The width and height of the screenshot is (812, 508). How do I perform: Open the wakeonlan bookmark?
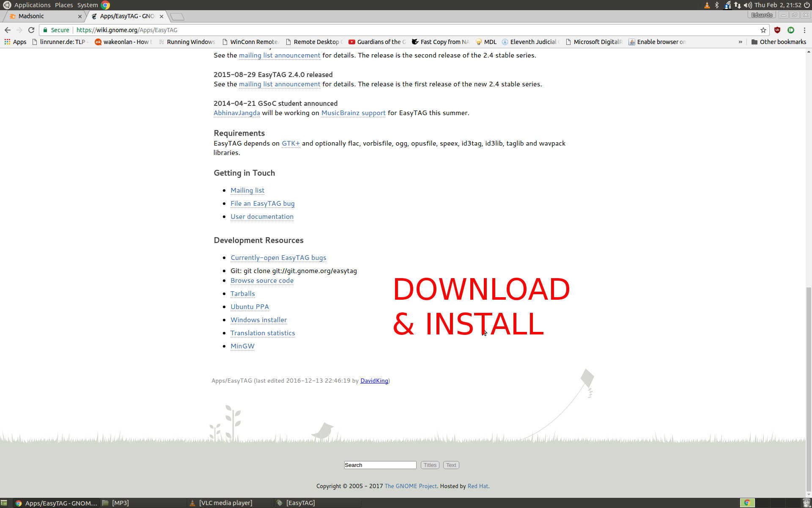click(x=123, y=42)
